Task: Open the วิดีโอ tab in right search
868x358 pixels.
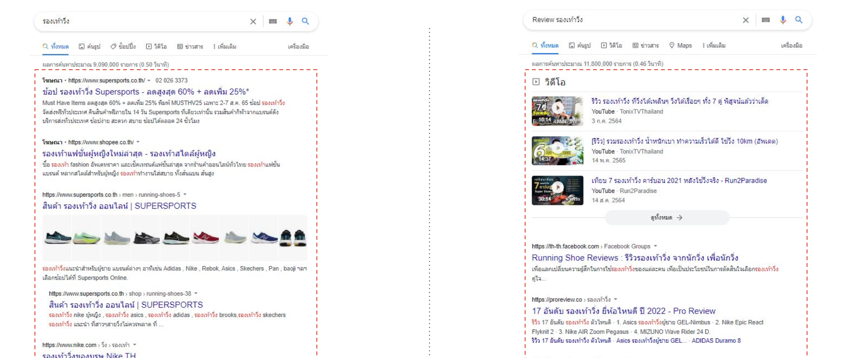Action: coord(612,45)
